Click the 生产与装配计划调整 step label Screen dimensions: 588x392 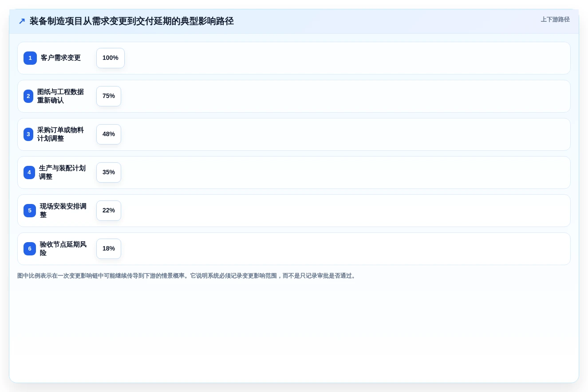[63, 172]
